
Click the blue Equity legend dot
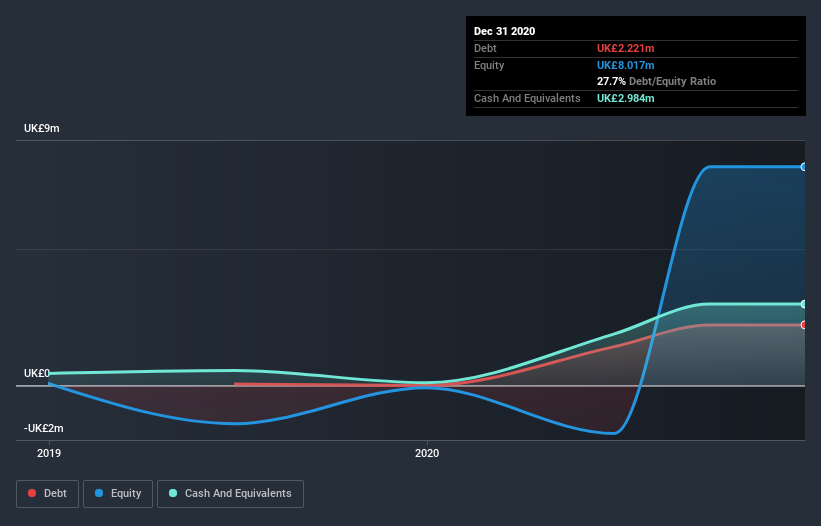coord(99,493)
